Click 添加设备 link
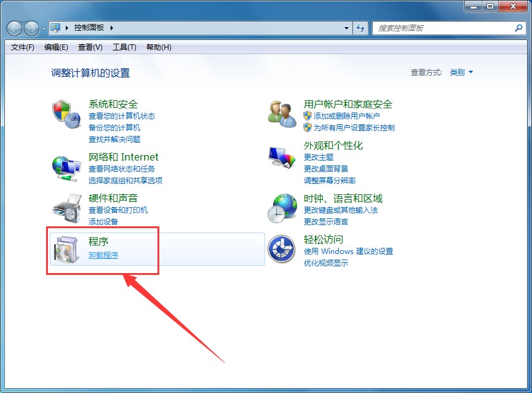Screen dimensions: 532x393 (x=103, y=221)
